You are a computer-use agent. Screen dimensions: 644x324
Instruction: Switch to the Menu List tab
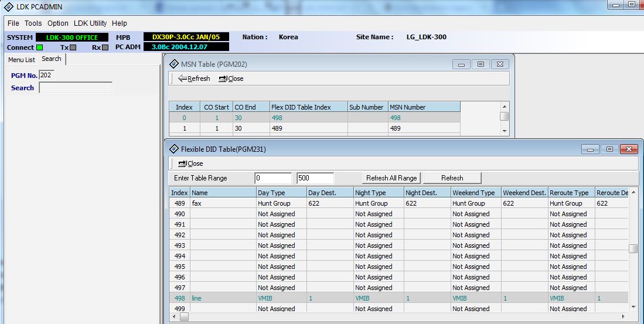coord(22,60)
